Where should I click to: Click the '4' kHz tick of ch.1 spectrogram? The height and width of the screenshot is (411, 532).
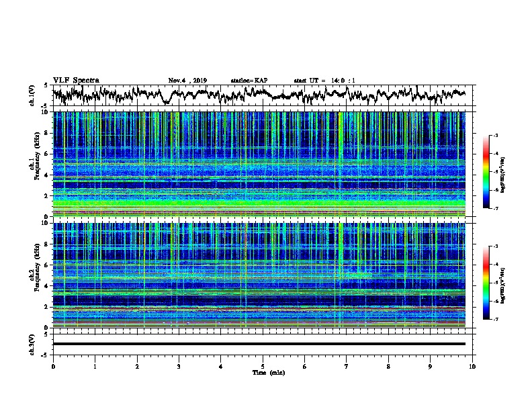47,175
